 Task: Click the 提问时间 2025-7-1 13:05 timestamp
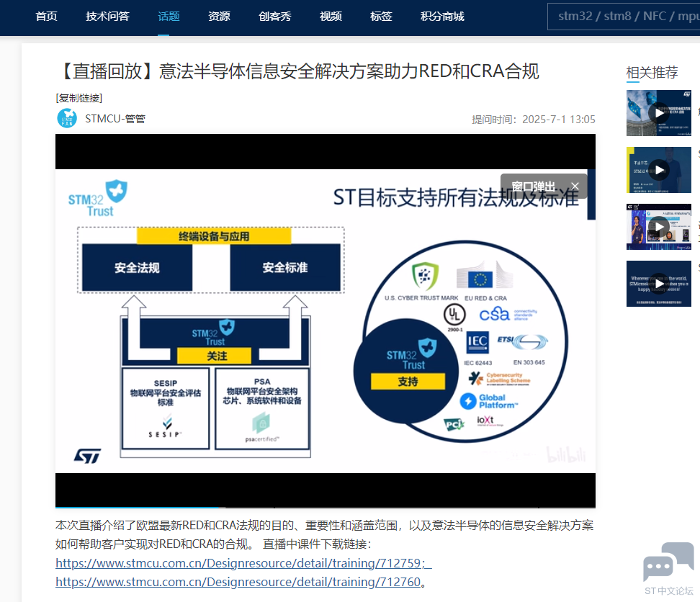click(x=534, y=119)
